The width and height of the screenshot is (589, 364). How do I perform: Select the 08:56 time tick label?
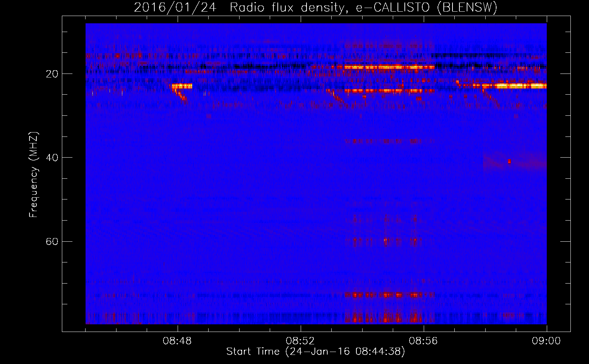[423, 341]
